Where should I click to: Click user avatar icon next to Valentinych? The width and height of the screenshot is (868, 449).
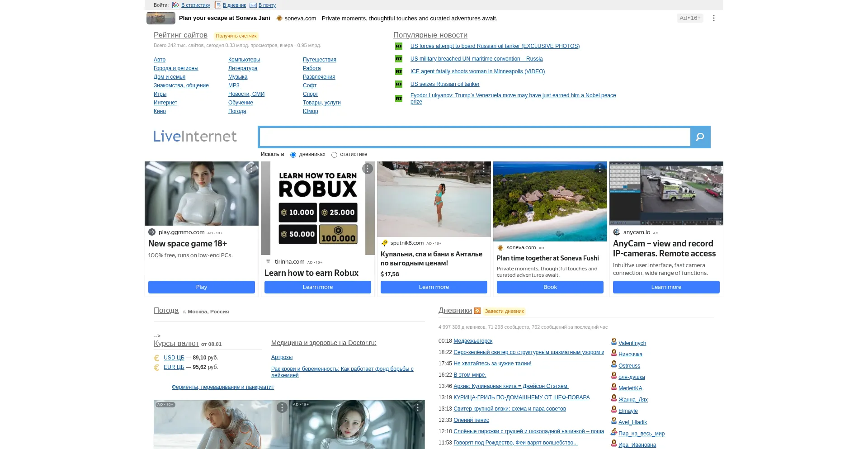click(614, 342)
